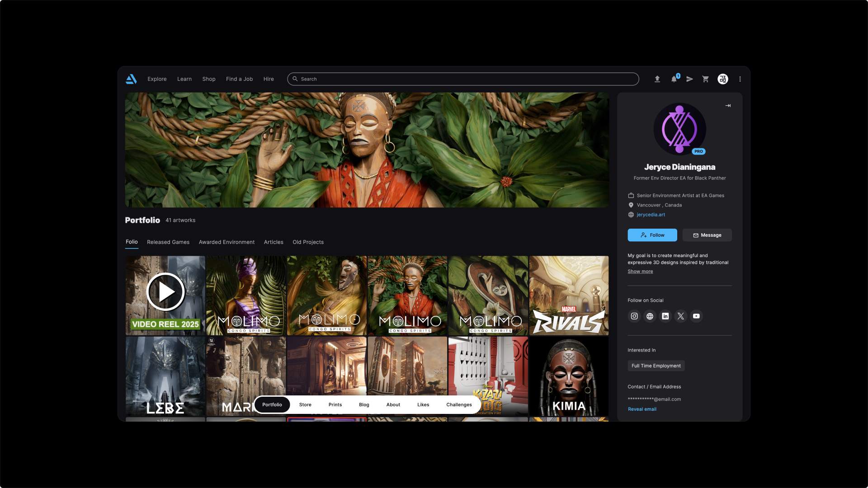Open the YouTube social icon
This screenshot has height=488, width=868.
pyautogui.click(x=696, y=316)
